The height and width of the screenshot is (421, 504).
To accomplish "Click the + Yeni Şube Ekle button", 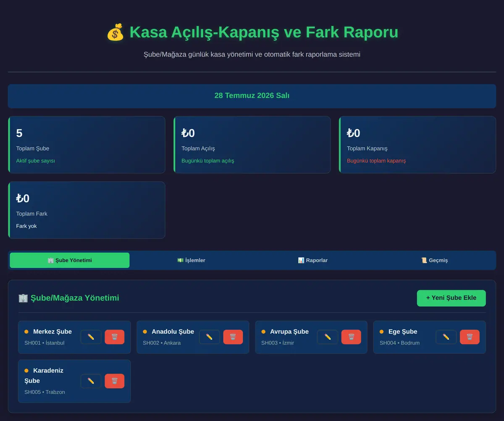I will pos(451,298).
